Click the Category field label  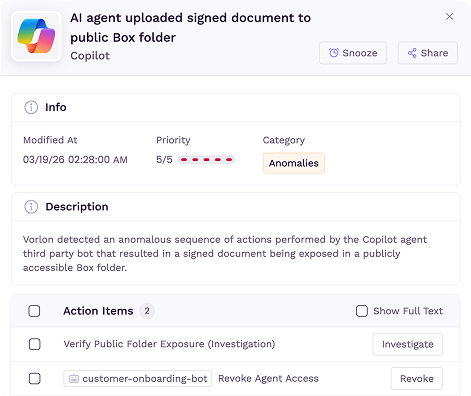[284, 140]
